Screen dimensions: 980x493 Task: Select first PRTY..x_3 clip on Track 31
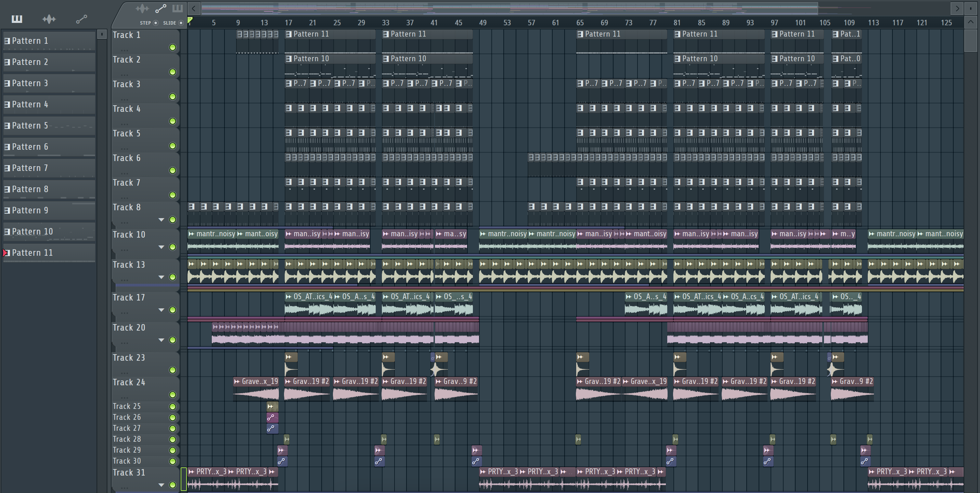point(207,479)
